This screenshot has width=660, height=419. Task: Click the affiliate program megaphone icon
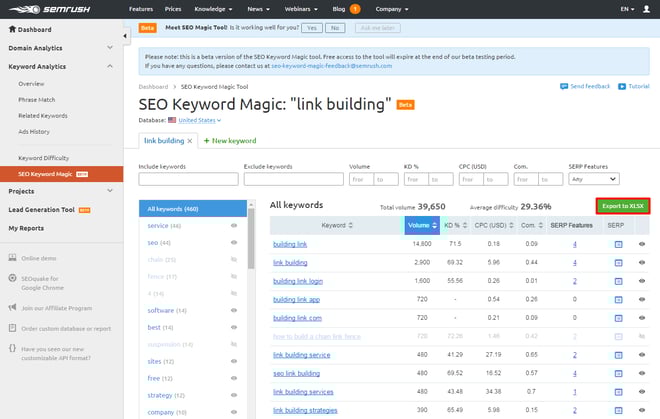[x=13, y=307]
